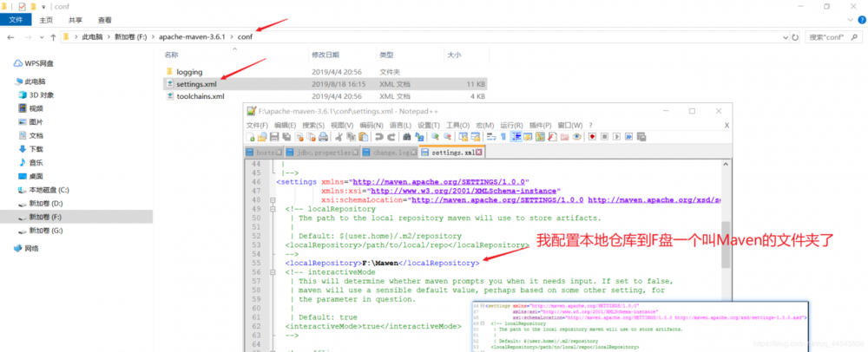Viewport: 868px width, 352px height.
Task: Switch to the jdbc.properties tab
Action: [322, 153]
